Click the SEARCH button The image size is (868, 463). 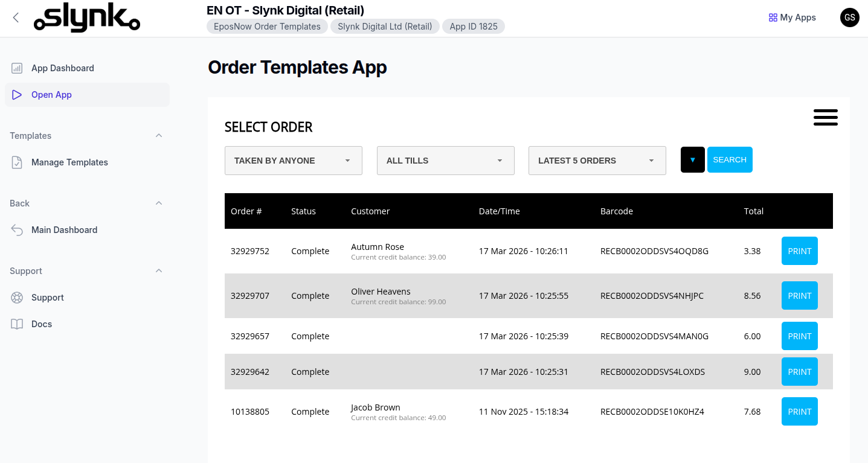[x=730, y=159]
